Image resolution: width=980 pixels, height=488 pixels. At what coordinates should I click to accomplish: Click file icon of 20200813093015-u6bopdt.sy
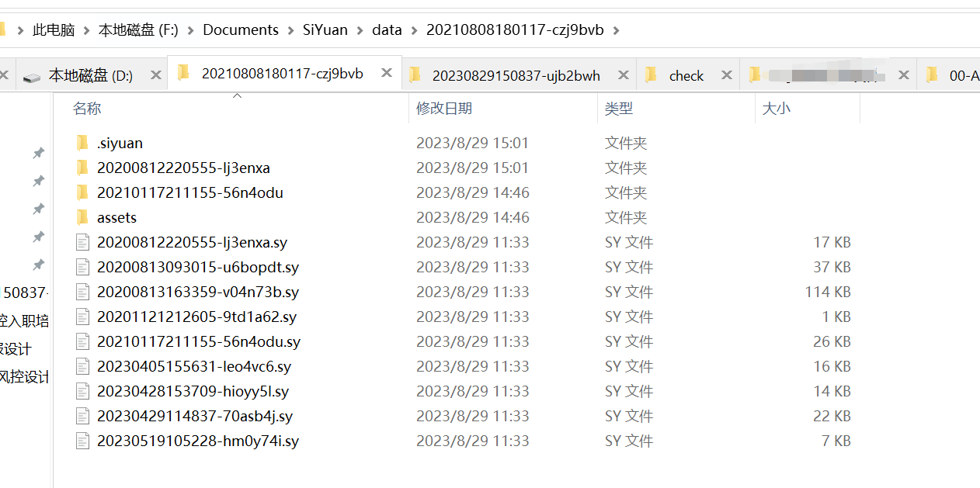[83, 267]
